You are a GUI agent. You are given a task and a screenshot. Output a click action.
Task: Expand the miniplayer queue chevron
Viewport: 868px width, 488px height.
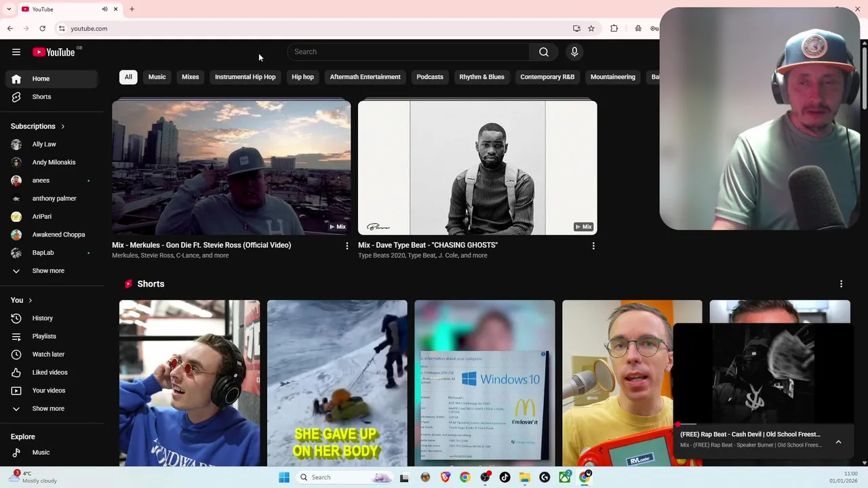838,442
